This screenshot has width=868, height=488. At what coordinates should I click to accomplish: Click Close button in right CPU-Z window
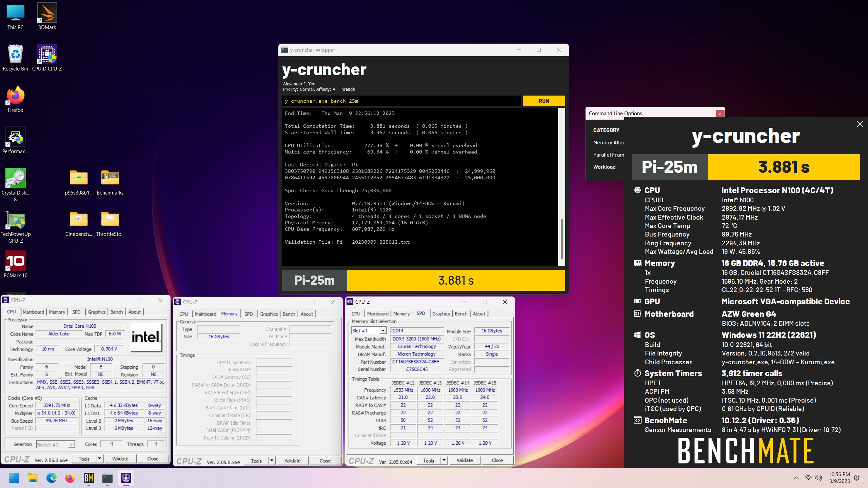point(497,460)
